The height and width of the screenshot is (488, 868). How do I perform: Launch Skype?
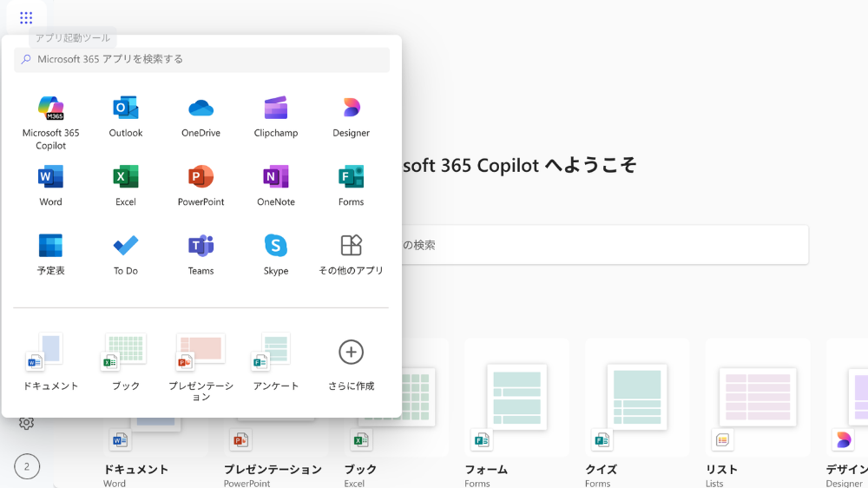(276, 254)
